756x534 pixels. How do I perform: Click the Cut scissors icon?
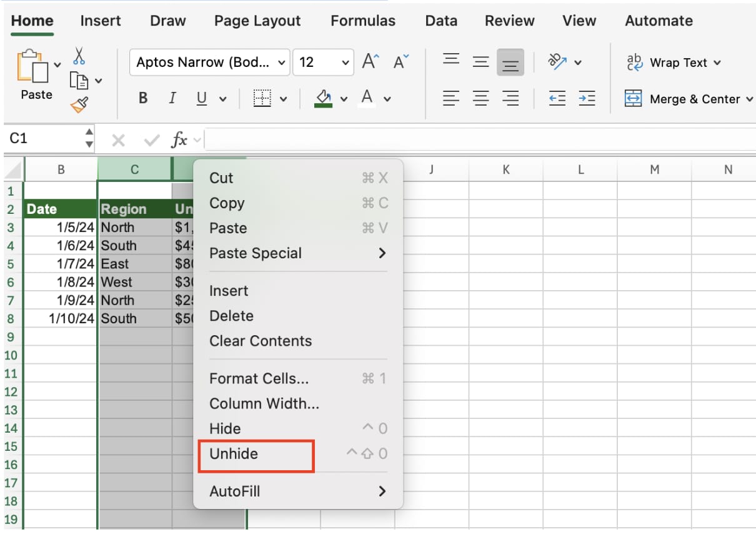coord(79,56)
